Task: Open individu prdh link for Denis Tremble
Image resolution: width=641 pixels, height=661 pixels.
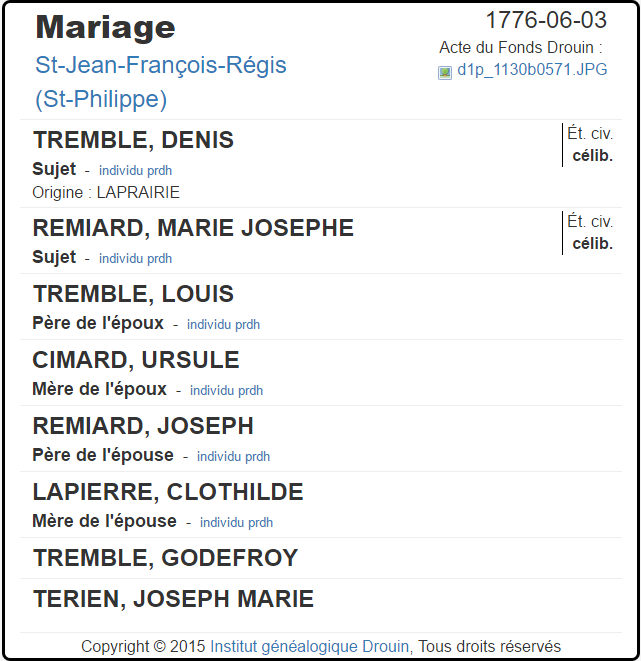Action: (135, 170)
